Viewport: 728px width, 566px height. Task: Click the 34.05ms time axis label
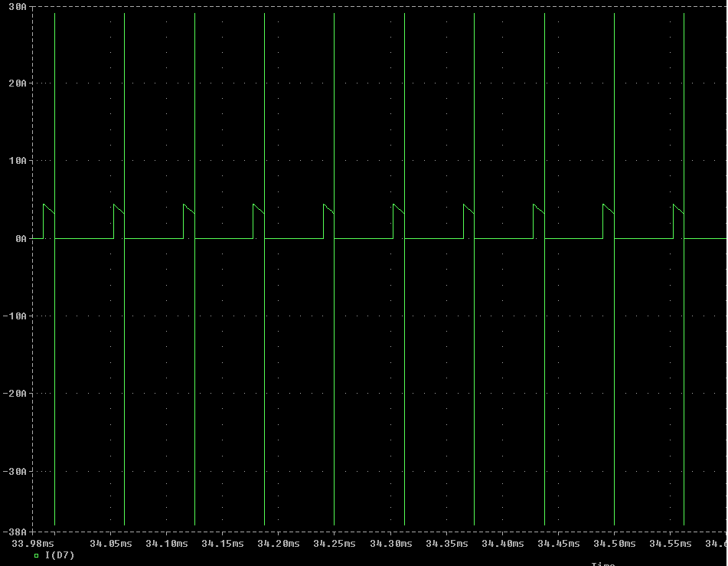tap(111, 543)
